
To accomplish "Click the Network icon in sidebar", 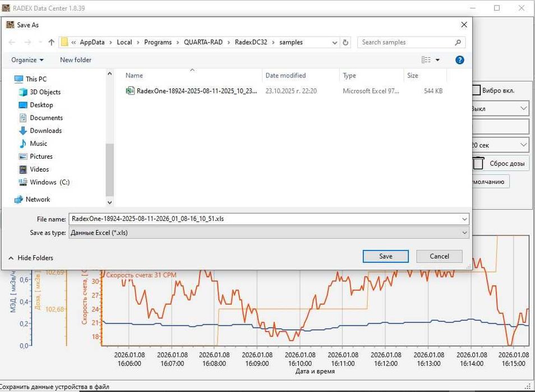I will [19, 200].
